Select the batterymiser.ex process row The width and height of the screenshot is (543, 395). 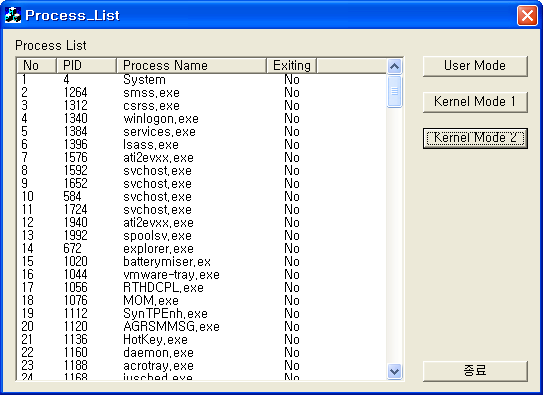tap(202, 261)
